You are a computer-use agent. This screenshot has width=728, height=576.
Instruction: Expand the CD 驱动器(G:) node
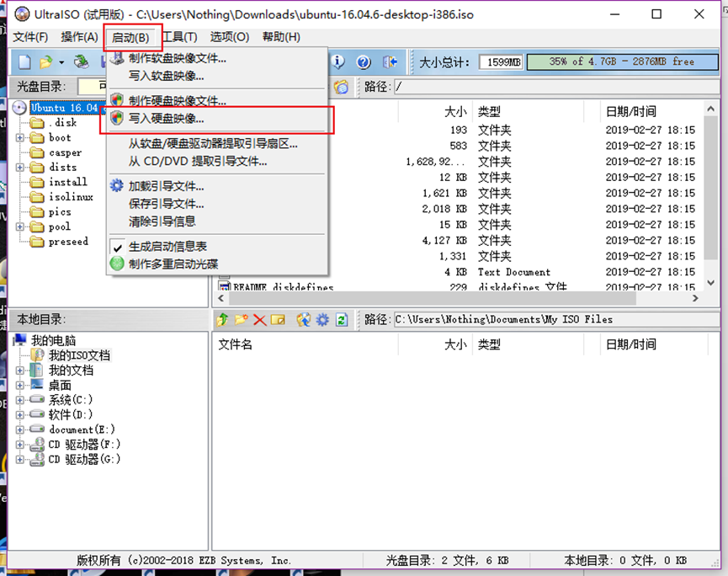(19, 460)
